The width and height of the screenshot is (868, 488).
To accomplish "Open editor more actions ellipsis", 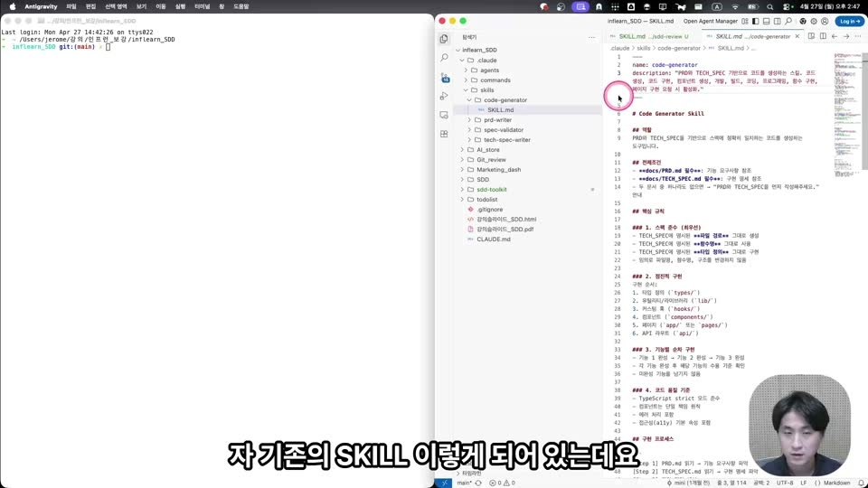I will (858, 36).
